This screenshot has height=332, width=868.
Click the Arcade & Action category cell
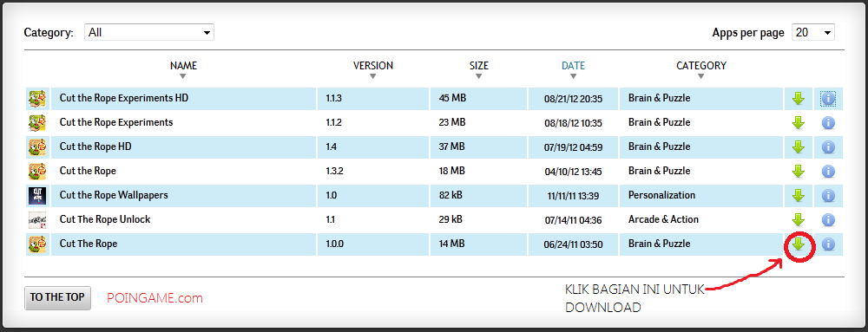[663, 220]
